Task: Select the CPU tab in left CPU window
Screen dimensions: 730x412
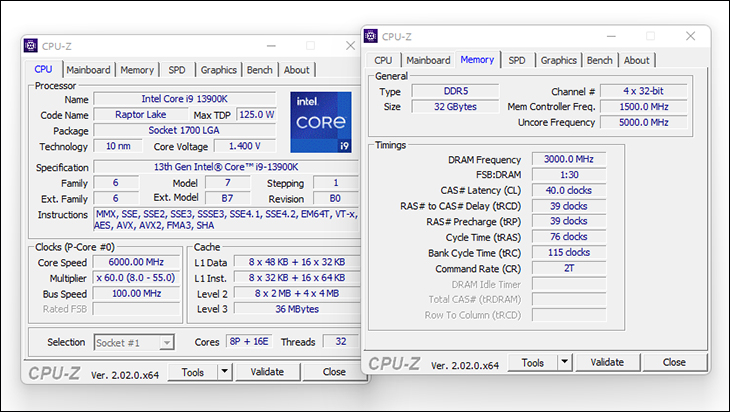Action: pos(43,69)
